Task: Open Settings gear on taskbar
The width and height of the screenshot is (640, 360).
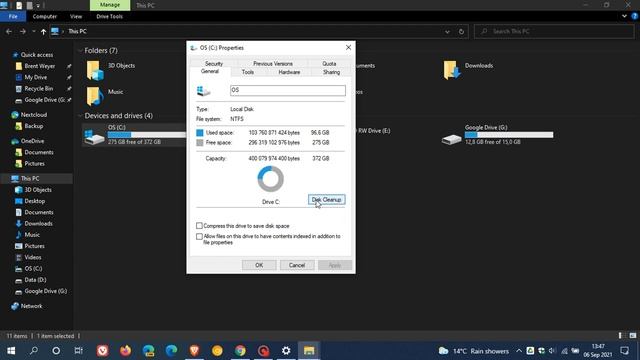Action: pyautogui.click(x=286, y=350)
